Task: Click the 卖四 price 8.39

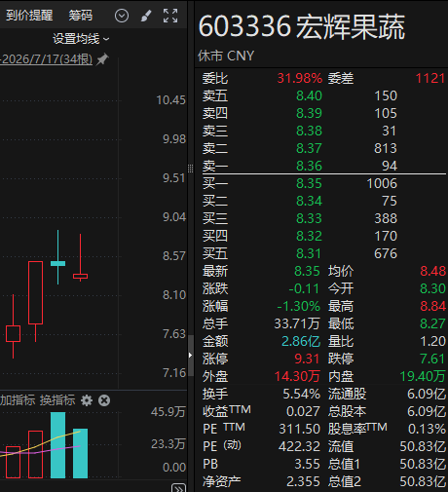Action: (x=309, y=113)
